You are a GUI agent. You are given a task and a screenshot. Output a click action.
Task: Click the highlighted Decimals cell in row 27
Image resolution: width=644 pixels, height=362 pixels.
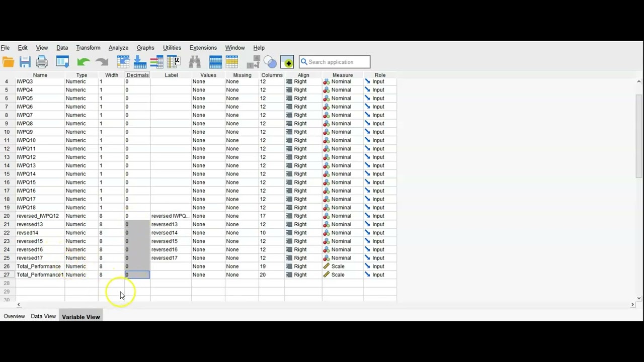[x=137, y=275]
